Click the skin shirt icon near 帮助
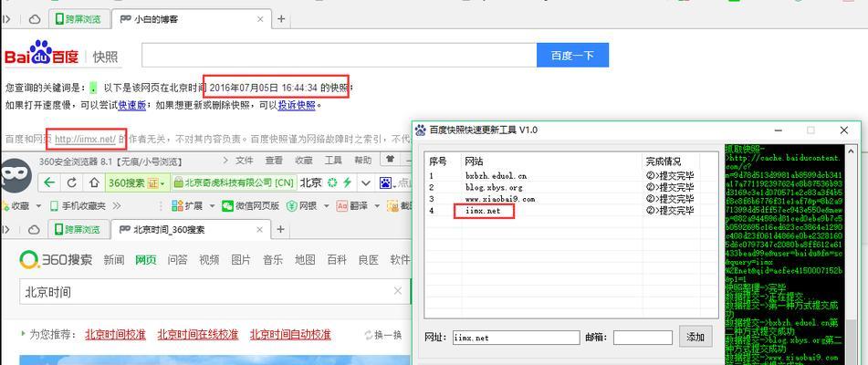Screen dimensions: 868x365 tap(391, 160)
